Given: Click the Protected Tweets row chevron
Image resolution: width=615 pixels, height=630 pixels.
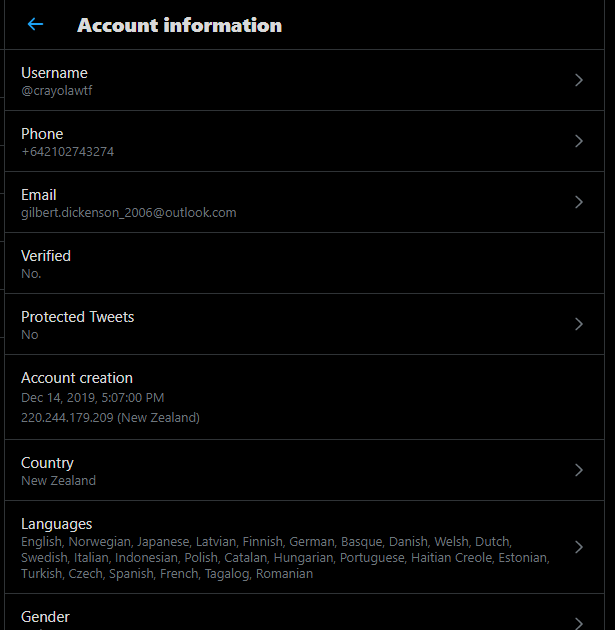Looking at the screenshot, I should tap(579, 324).
